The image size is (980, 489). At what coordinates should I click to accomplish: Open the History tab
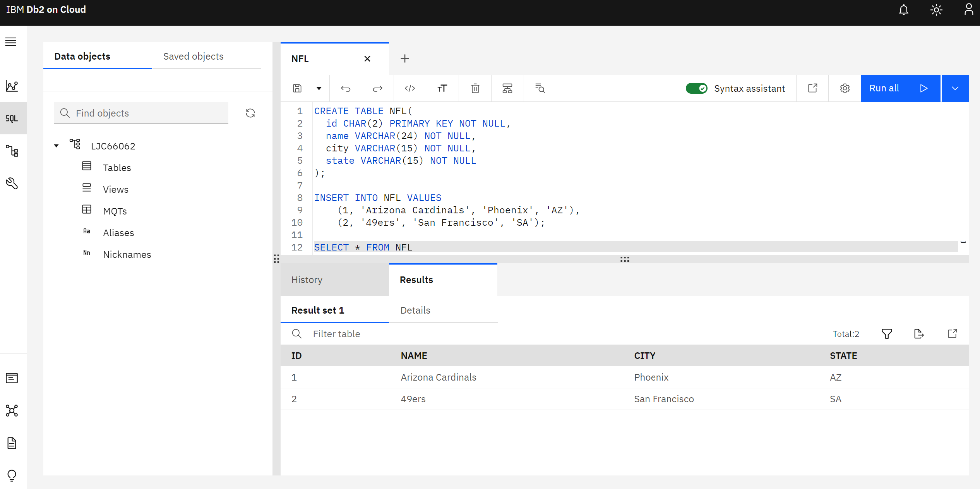[307, 280]
